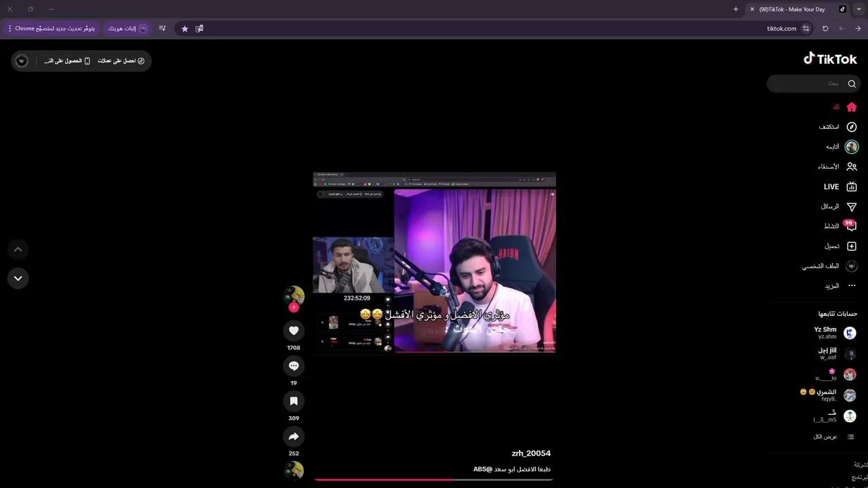
Task: Click Get the App phone button
Action: click(x=67, y=61)
